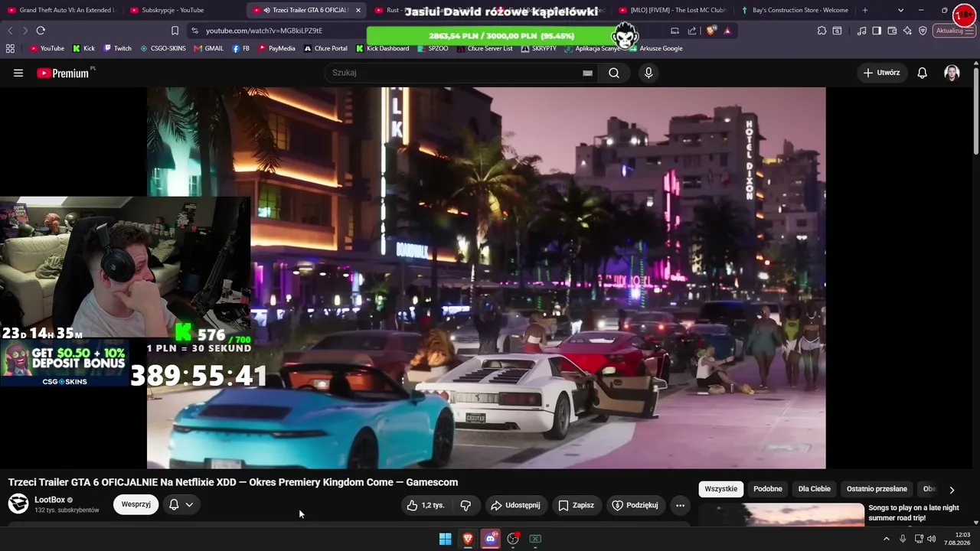Open the Excel-style app in the taskbar
The width and height of the screenshot is (980, 551).
click(x=536, y=539)
